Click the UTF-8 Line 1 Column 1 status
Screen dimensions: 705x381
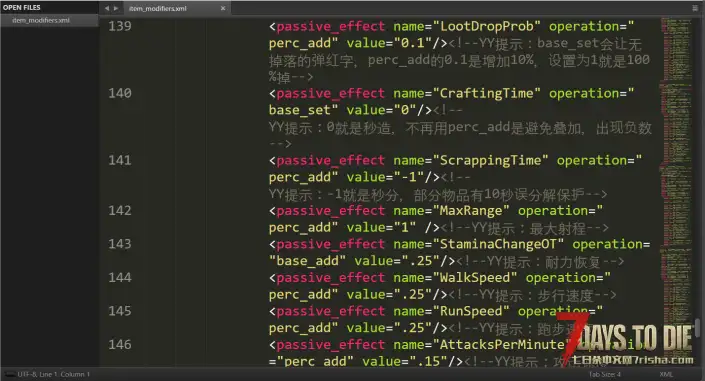(x=54, y=374)
